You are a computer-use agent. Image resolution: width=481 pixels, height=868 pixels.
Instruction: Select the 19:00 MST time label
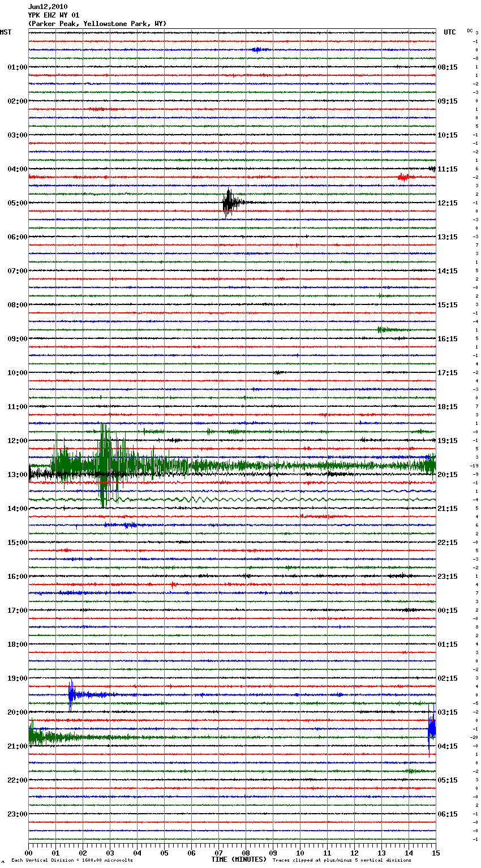(x=17, y=678)
